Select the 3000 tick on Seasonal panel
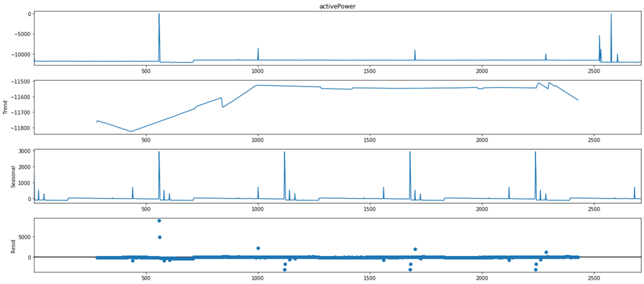This screenshot has width=644, height=284. [24, 151]
